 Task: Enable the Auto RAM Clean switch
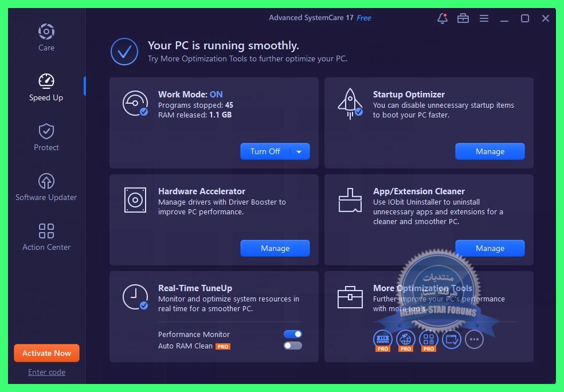pyautogui.click(x=293, y=346)
